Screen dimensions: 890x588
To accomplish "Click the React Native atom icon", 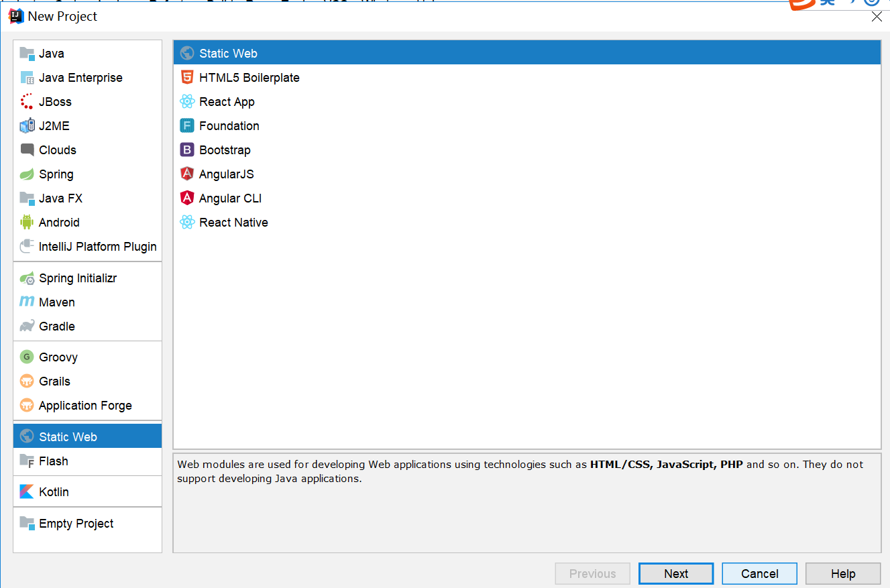I will (187, 223).
